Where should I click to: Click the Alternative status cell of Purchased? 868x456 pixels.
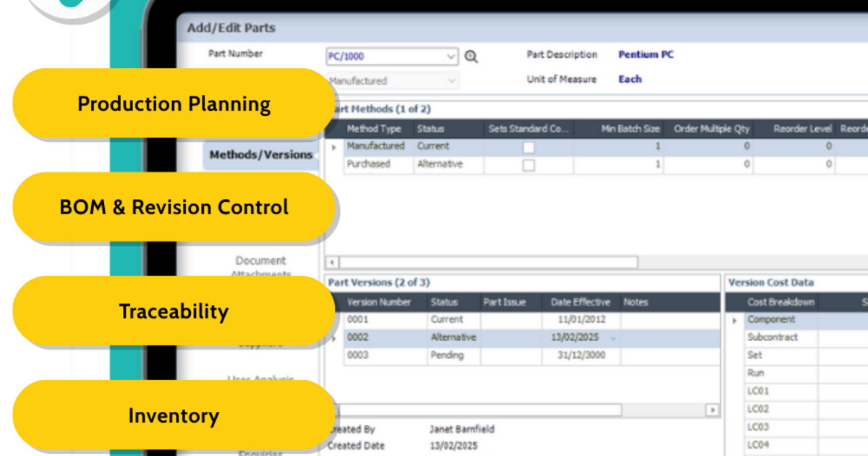tap(448, 165)
